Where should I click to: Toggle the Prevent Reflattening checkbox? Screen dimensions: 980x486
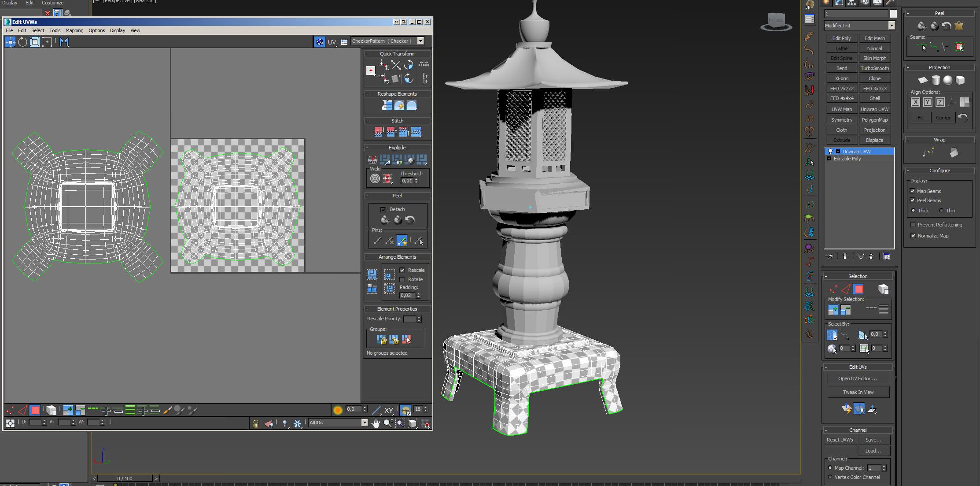(913, 225)
